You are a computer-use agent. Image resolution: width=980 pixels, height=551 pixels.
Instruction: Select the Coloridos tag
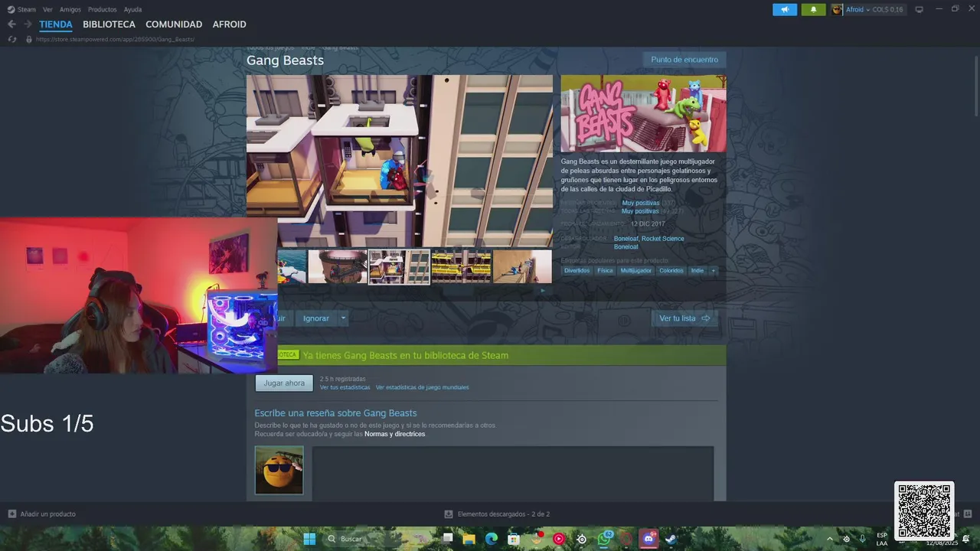click(671, 270)
